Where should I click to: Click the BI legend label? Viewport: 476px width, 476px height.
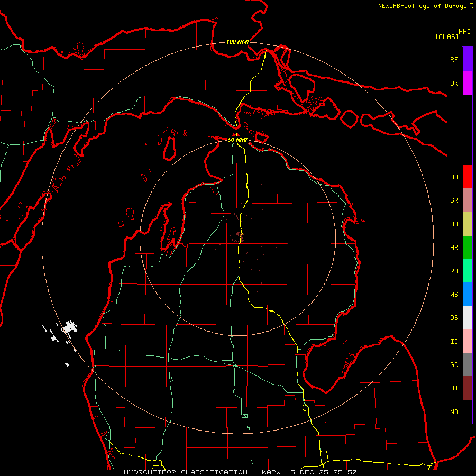click(454, 388)
